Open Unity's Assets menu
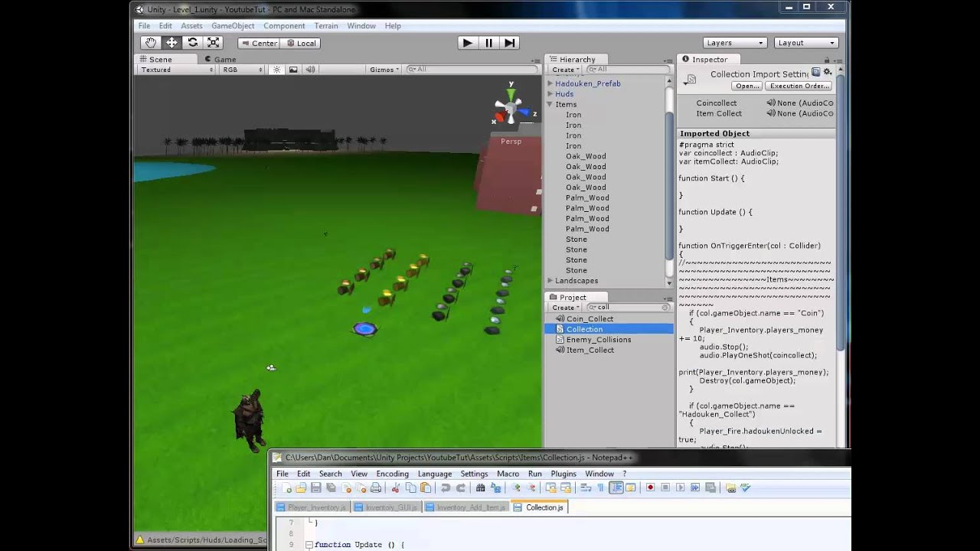The height and width of the screenshot is (551, 980). point(191,26)
